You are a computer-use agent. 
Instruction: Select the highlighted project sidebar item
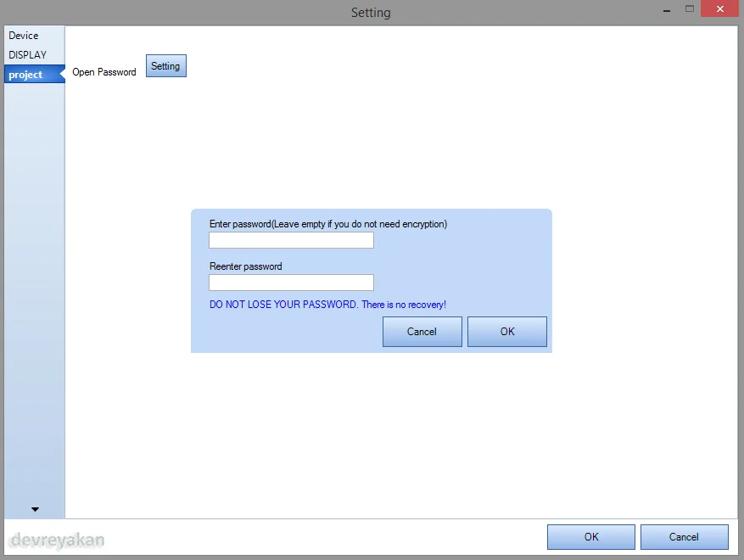click(34, 75)
